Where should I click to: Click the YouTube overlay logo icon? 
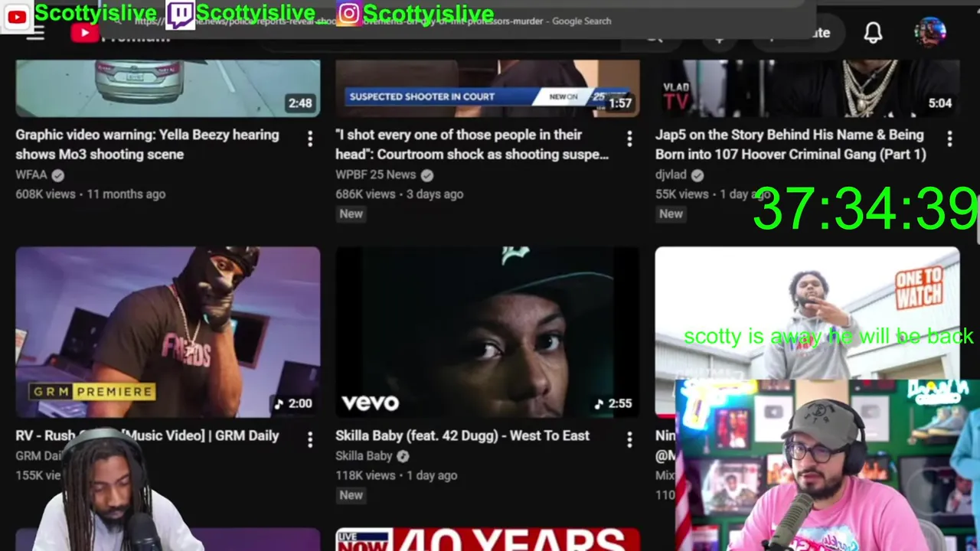pyautogui.click(x=17, y=15)
